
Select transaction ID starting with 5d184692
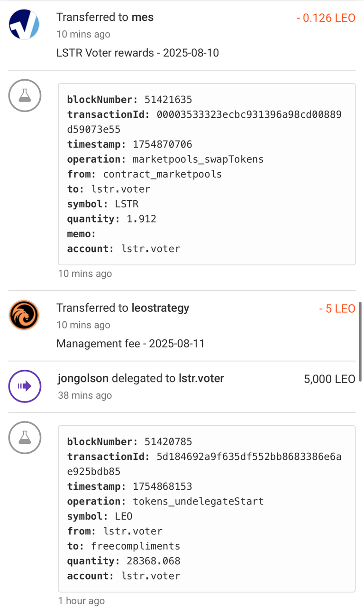click(204, 464)
